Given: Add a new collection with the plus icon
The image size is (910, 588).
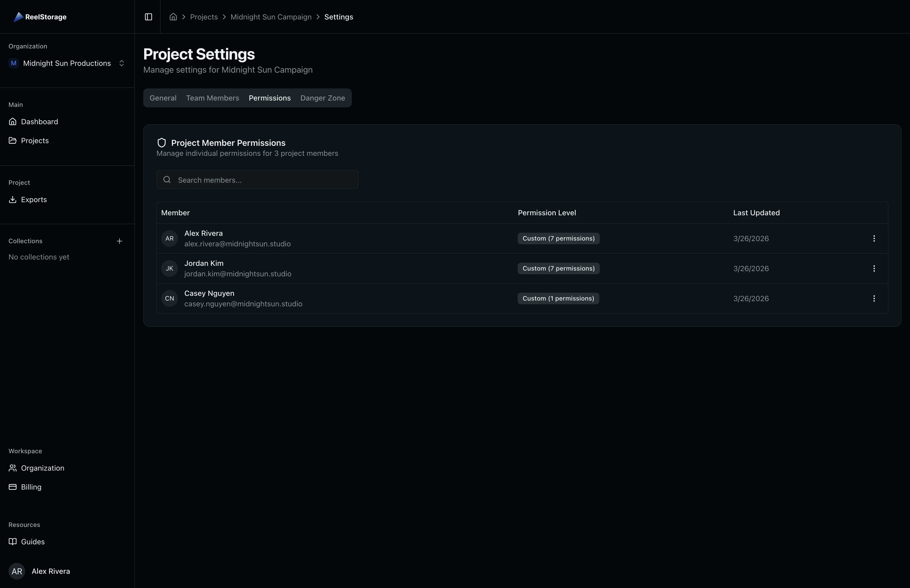Looking at the screenshot, I should pos(120,241).
